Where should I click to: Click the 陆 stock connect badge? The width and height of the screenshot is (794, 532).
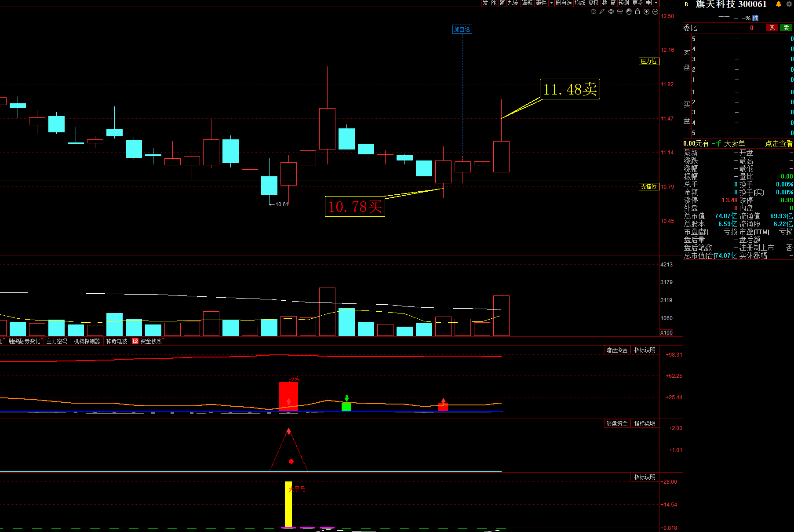click(x=755, y=18)
